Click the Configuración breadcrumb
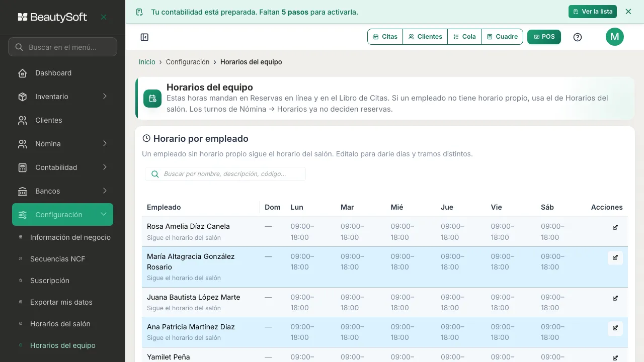644x362 pixels. (188, 62)
